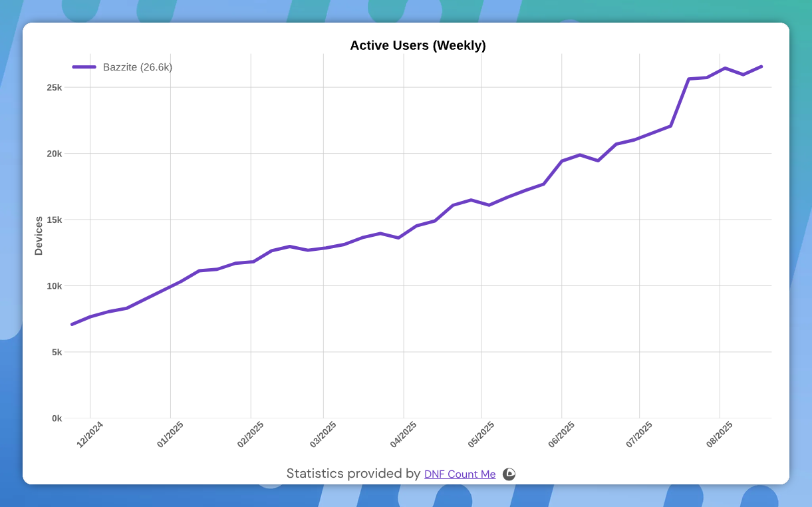Screen dimensions: 812x507
Task: Toggle the Bazzite (26.6k) legend entry
Action: [x=137, y=67]
